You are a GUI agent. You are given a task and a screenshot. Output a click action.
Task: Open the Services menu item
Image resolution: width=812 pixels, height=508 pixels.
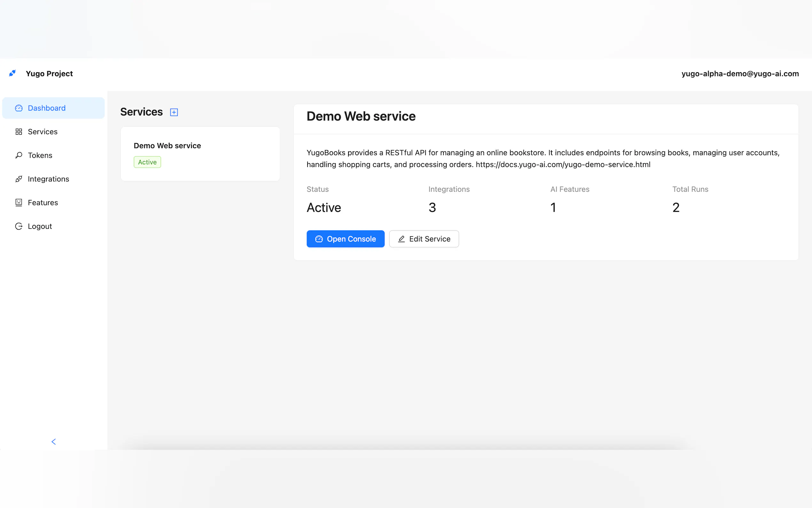point(43,132)
